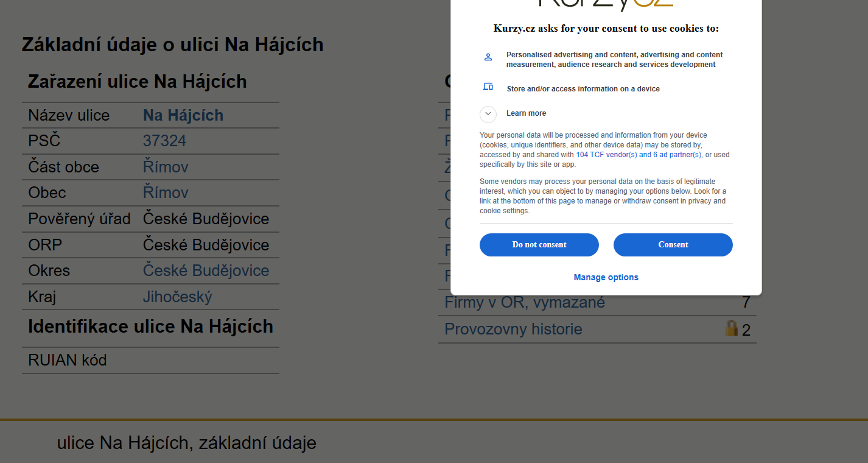Expand the Learn more chevron
Image resolution: width=868 pixels, height=463 pixels.
coord(488,114)
